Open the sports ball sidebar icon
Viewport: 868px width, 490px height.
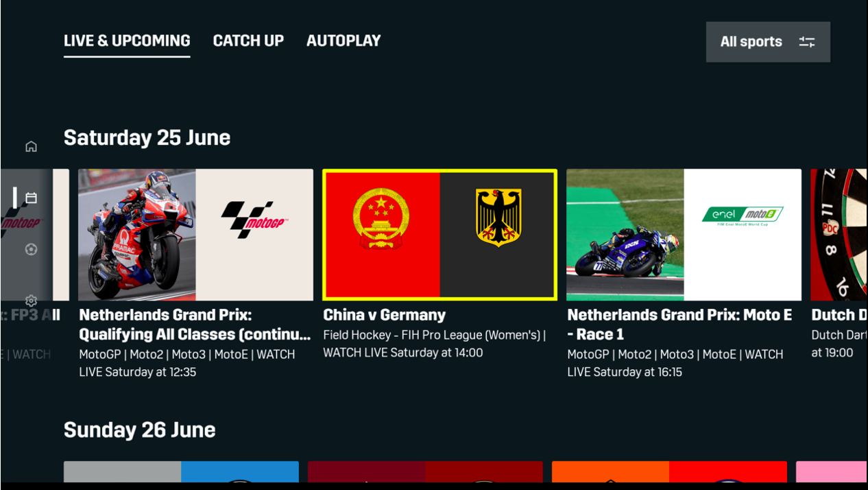tap(31, 250)
